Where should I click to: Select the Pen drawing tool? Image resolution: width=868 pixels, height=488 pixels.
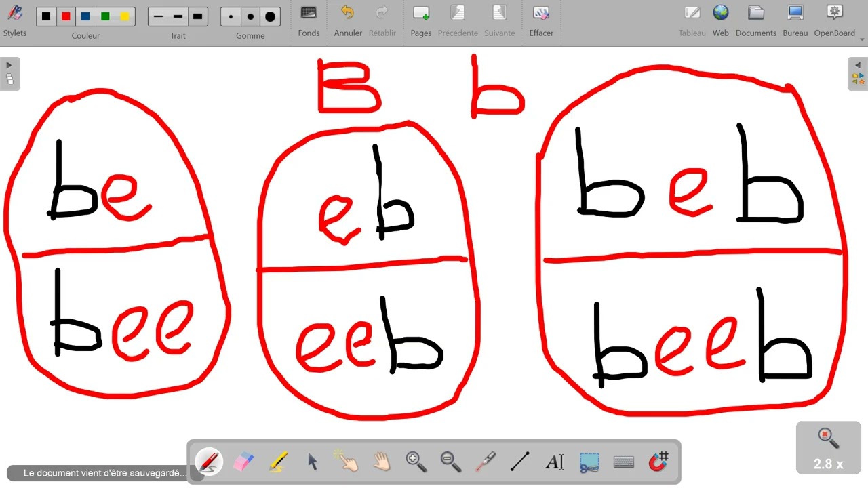(209, 462)
